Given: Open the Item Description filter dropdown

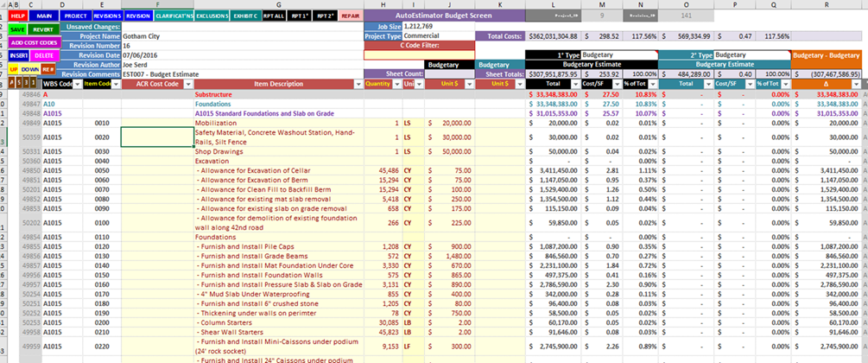Looking at the screenshot, I should [x=358, y=84].
